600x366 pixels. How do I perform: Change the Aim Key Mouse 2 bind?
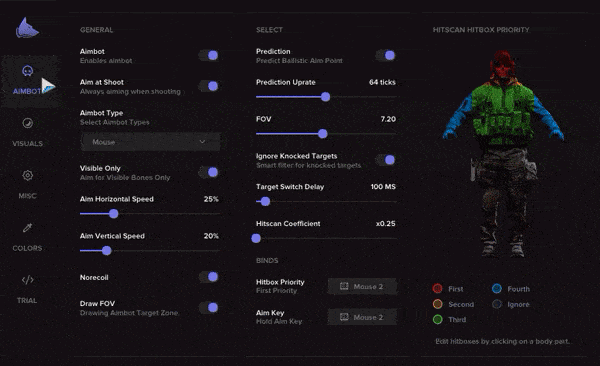point(362,317)
